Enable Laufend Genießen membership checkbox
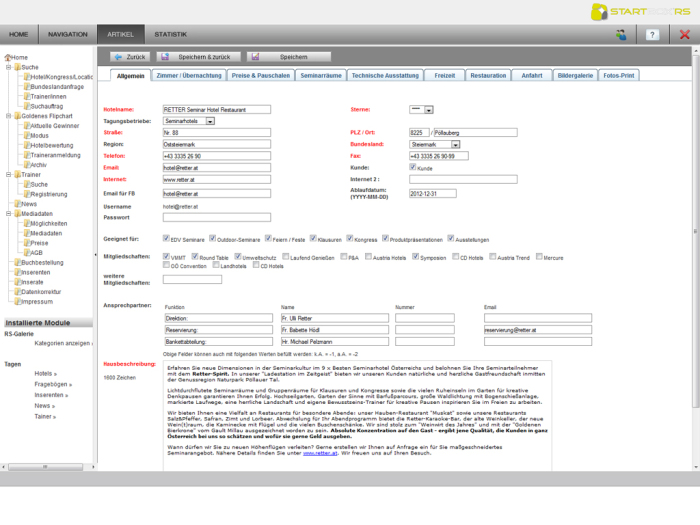This screenshot has width=700, height=525. (x=286, y=257)
